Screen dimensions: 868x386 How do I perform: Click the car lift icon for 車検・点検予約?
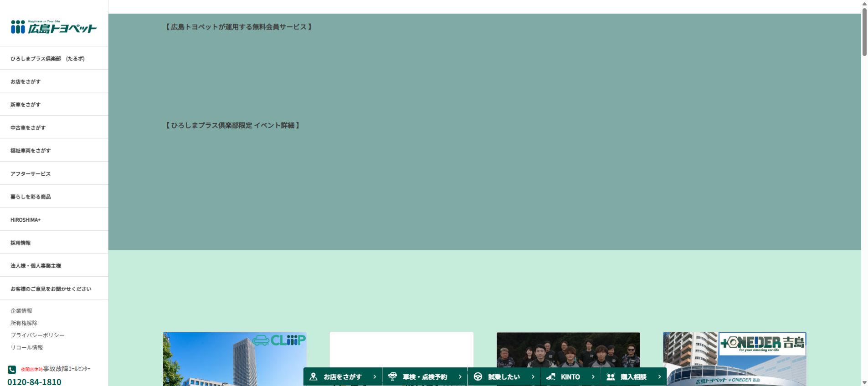coord(392,376)
